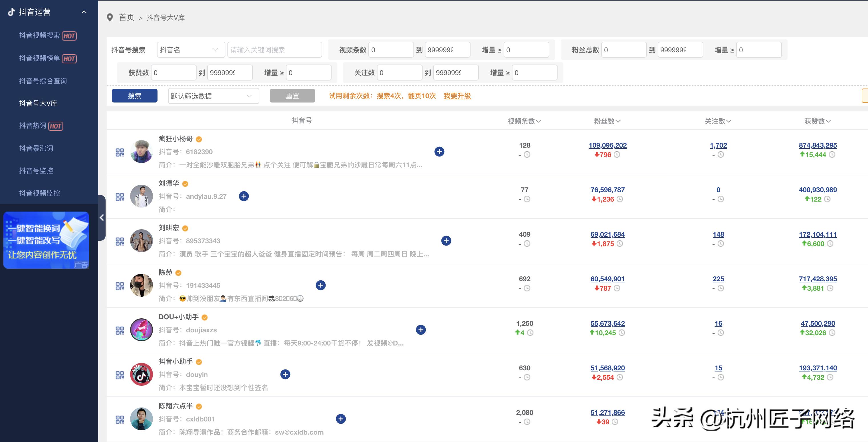Click the Douyin logo at sidebar top
Screen dimensions: 868x442
11,12
